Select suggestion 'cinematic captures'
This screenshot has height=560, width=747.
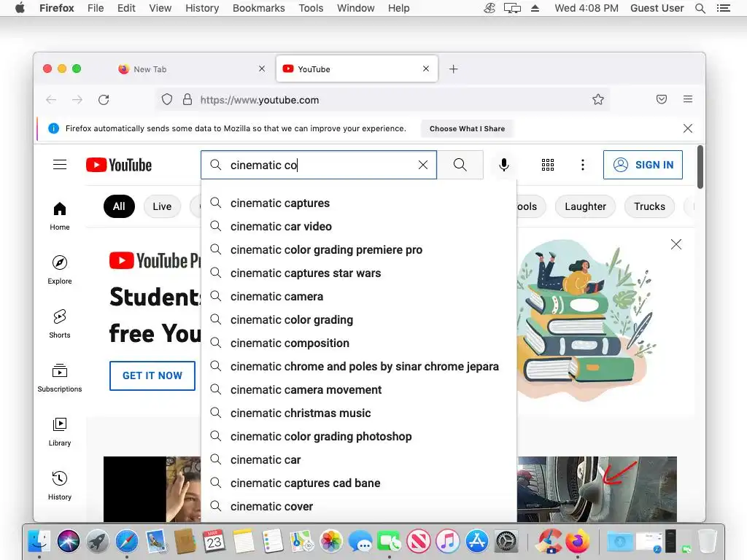359,203
